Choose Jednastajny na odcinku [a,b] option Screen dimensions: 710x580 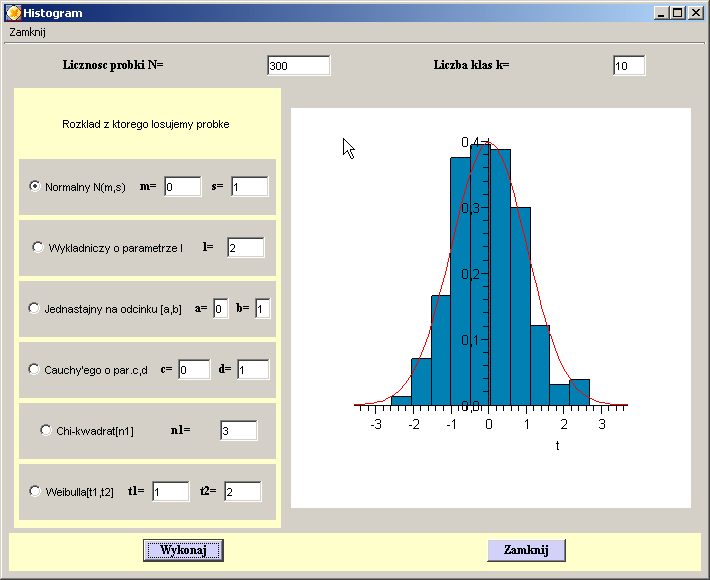point(34,309)
